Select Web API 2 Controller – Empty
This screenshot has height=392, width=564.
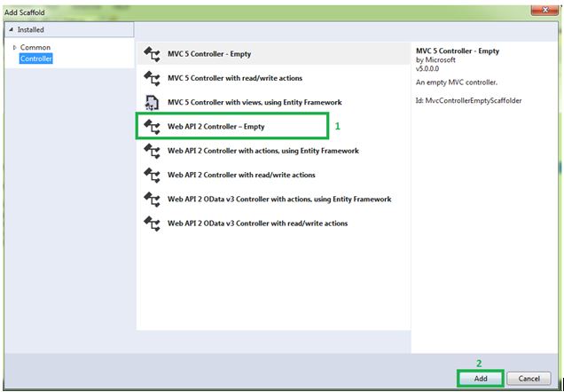[274, 127]
